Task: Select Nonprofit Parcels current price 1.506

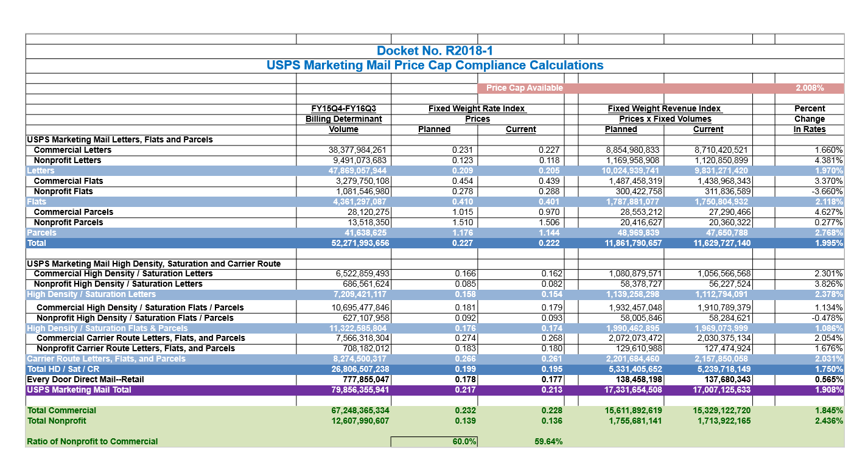Action: (x=549, y=223)
